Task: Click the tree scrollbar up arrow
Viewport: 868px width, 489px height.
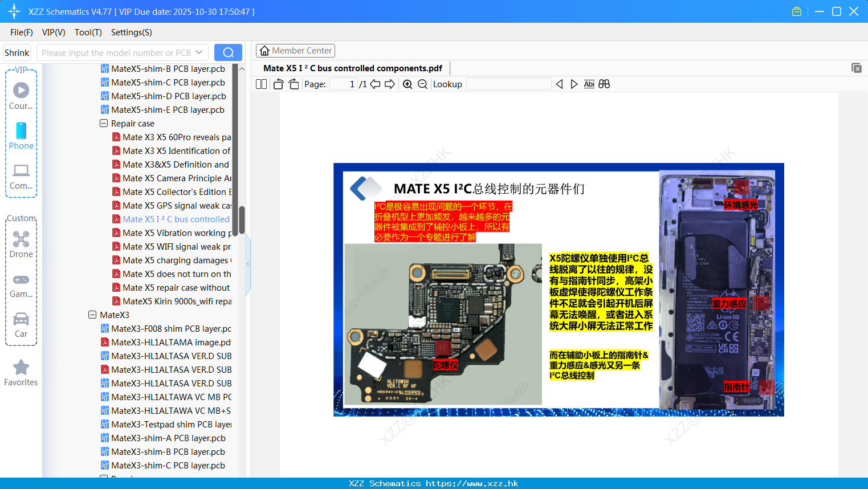Action: coord(242,68)
